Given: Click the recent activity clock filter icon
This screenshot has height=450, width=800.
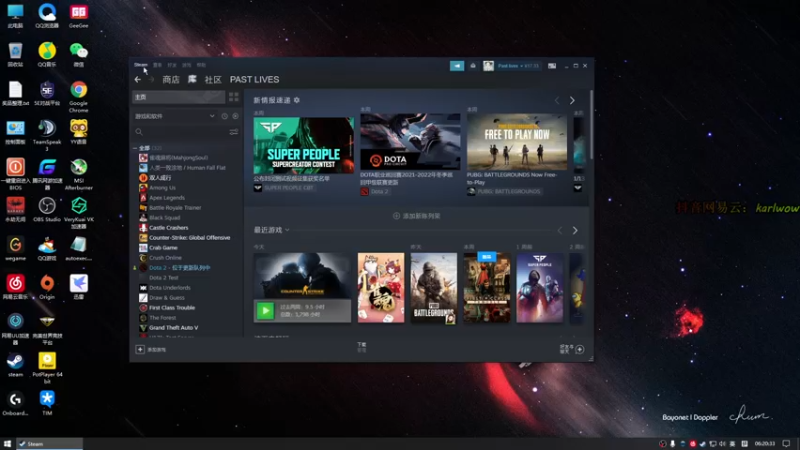Looking at the screenshot, I should pos(224,116).
